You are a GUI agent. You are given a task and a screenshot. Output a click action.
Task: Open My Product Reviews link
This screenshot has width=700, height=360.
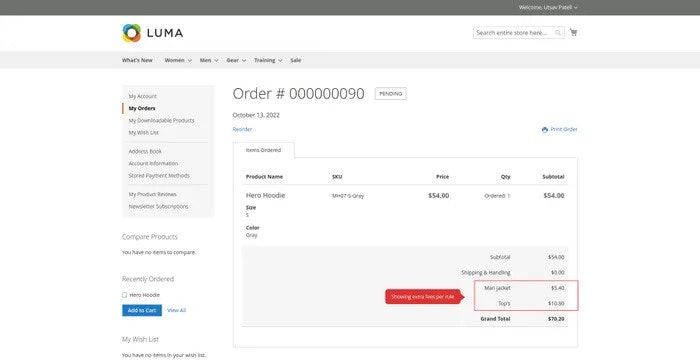[x=153, y=194]
